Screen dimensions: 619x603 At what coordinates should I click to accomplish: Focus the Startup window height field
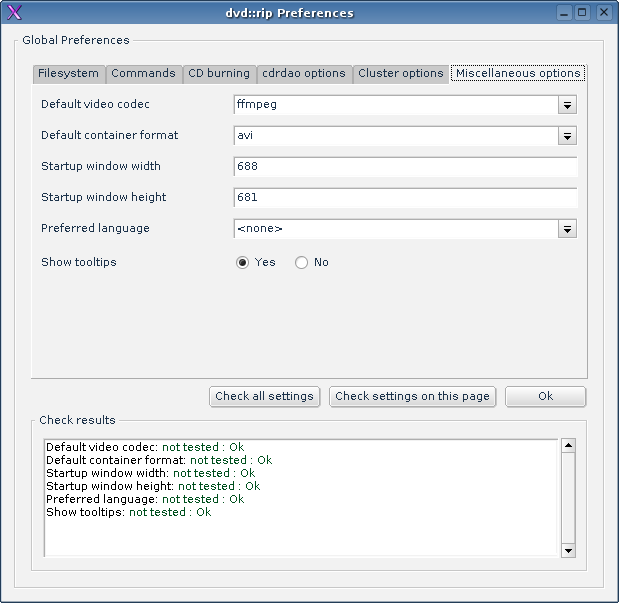pos(405,198)
